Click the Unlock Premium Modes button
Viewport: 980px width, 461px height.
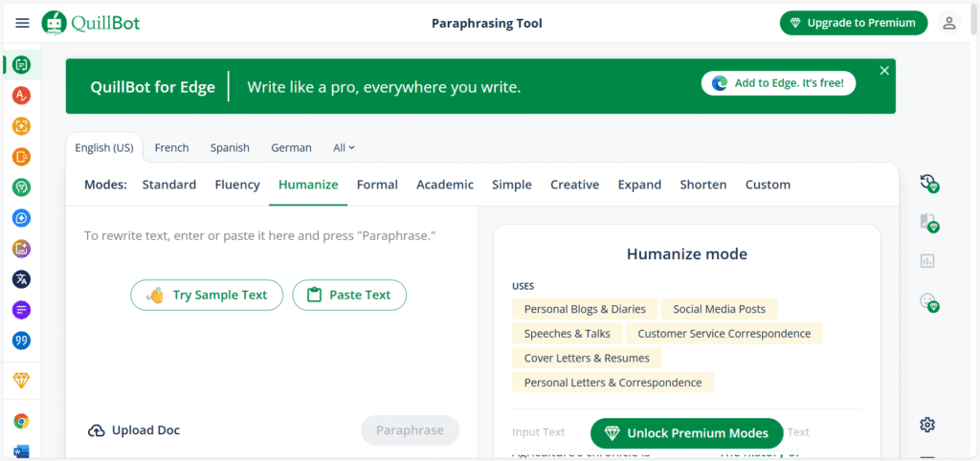coord(687,433)
